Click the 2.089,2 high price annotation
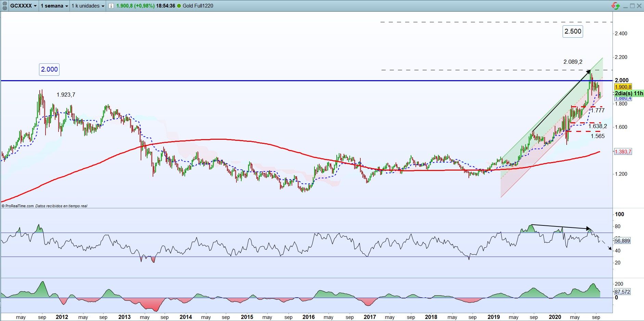 point(573,62)
